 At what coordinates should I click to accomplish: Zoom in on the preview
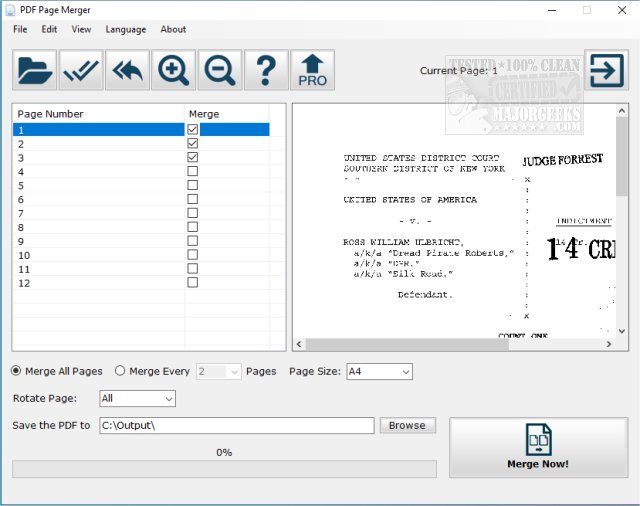tap(173, 70)
